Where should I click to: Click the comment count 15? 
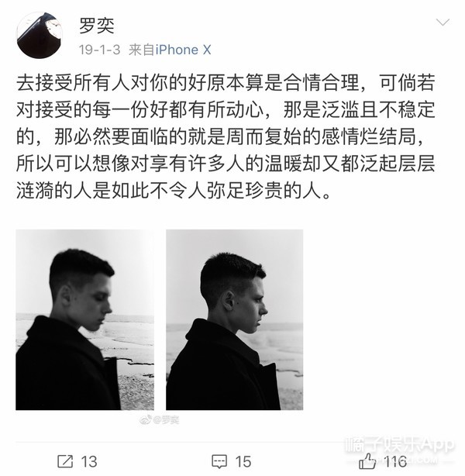click(x=243, y=461)
